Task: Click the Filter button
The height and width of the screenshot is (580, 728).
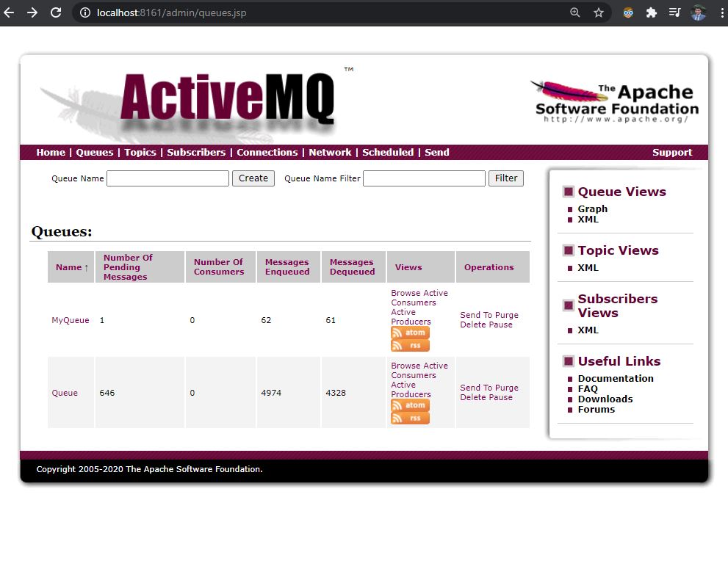Action: tap(505, 178)
